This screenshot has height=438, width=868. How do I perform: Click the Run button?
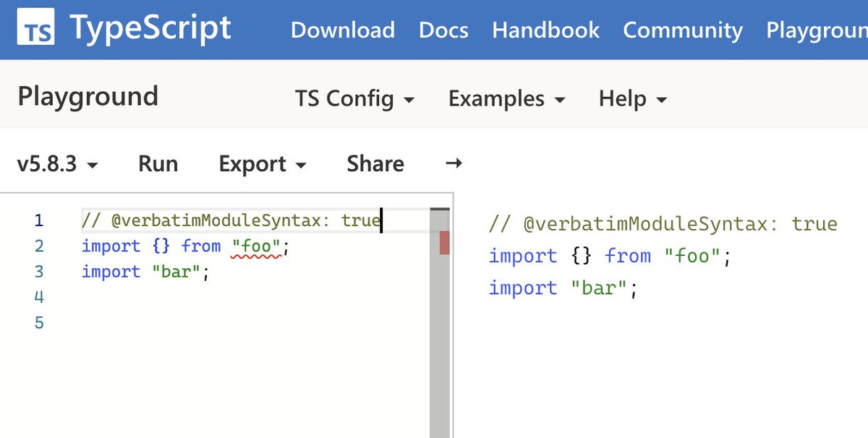click(158, 164)
